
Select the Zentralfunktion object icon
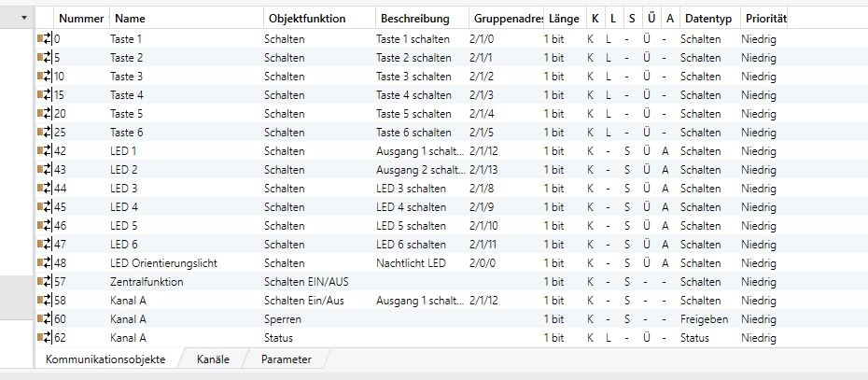[44, 282]
